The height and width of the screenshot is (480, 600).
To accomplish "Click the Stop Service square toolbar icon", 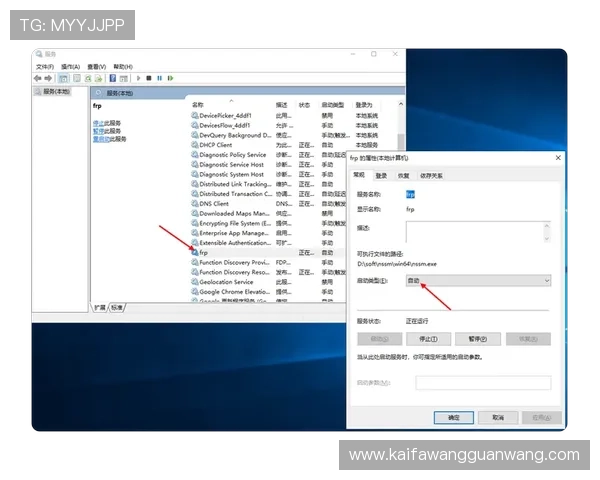I will [148, 78].
